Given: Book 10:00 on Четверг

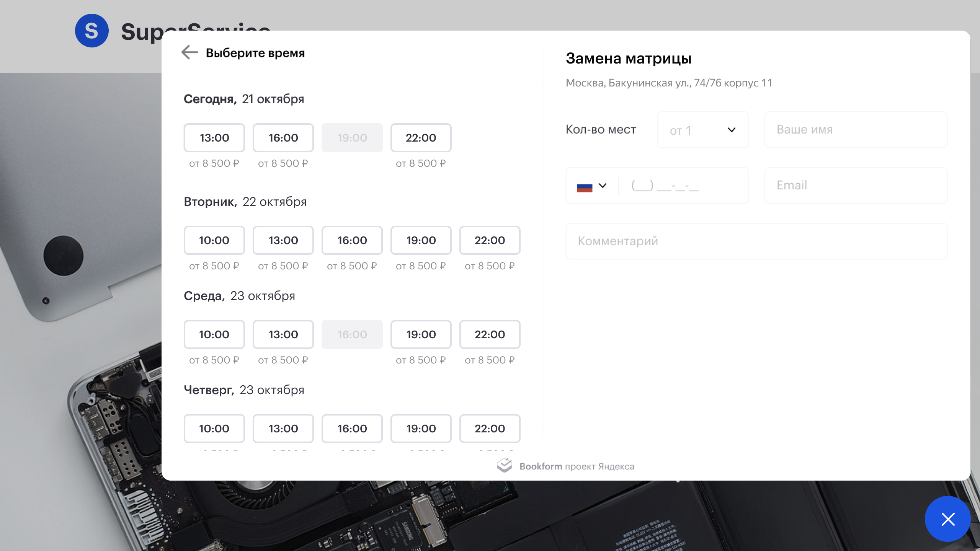Looking at the screenshot, I should coord(214,429).
